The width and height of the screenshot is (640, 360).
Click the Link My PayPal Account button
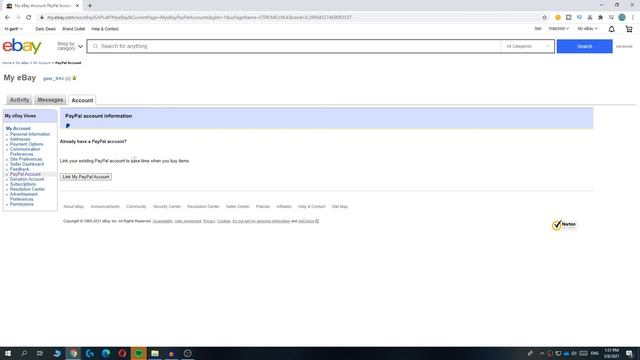point(86,177)
